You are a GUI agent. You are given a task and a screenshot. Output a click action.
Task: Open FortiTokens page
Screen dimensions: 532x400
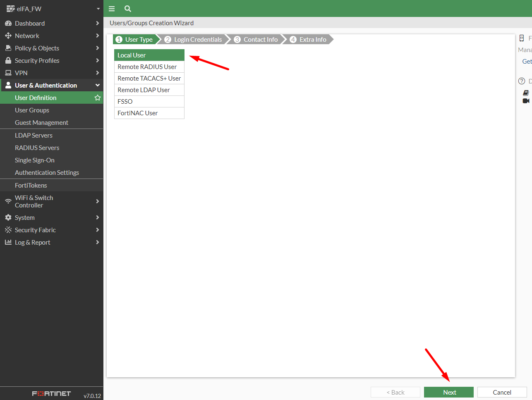pyautogui.click(x=31, y=186)
